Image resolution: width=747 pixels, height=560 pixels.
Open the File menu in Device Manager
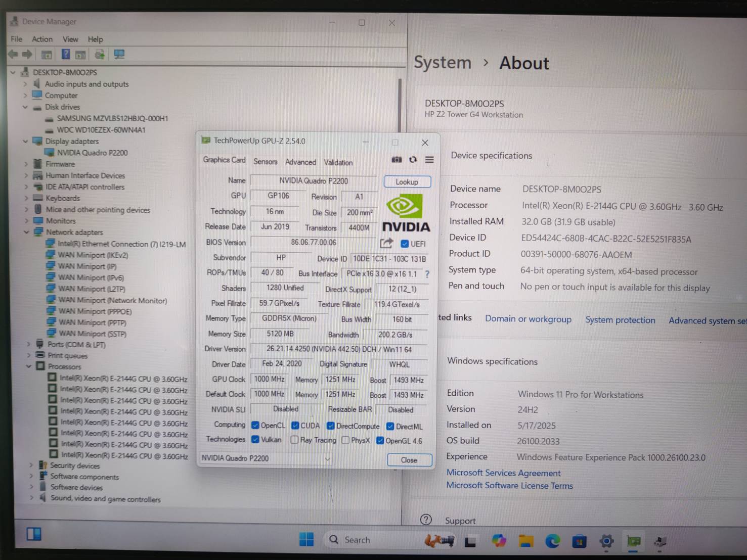tap(17, 39)
